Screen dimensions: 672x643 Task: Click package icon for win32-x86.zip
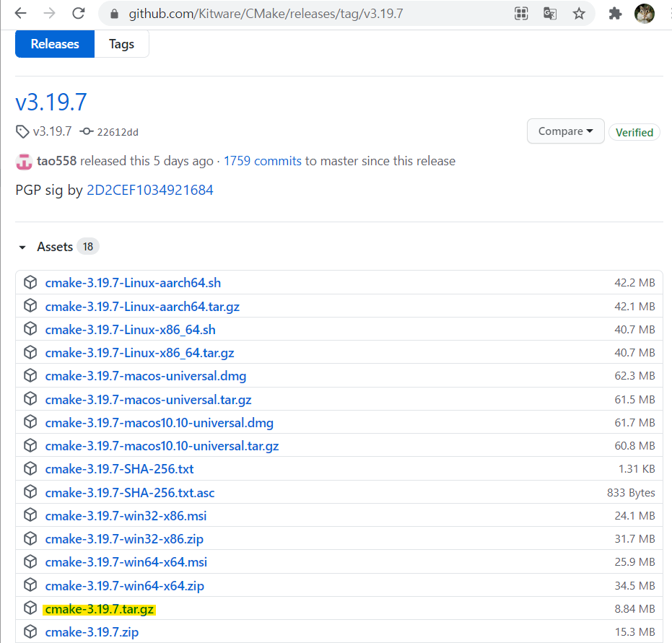tap(30, 538)
